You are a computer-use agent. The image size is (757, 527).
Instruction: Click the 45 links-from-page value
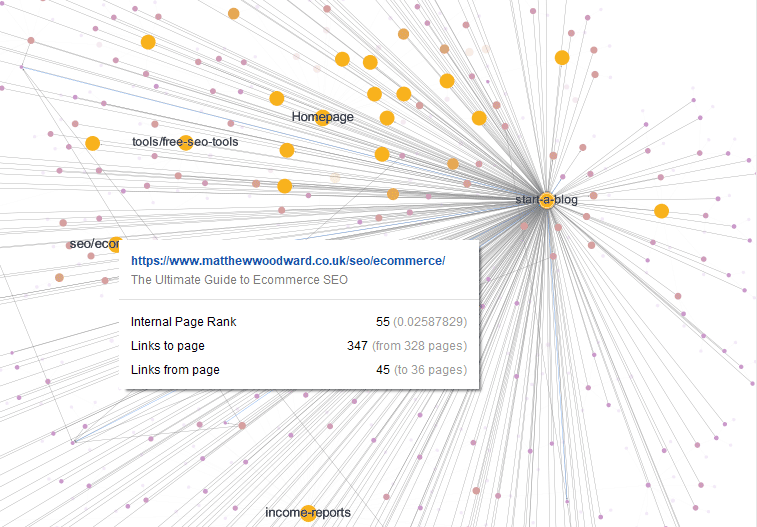(383, 370)
